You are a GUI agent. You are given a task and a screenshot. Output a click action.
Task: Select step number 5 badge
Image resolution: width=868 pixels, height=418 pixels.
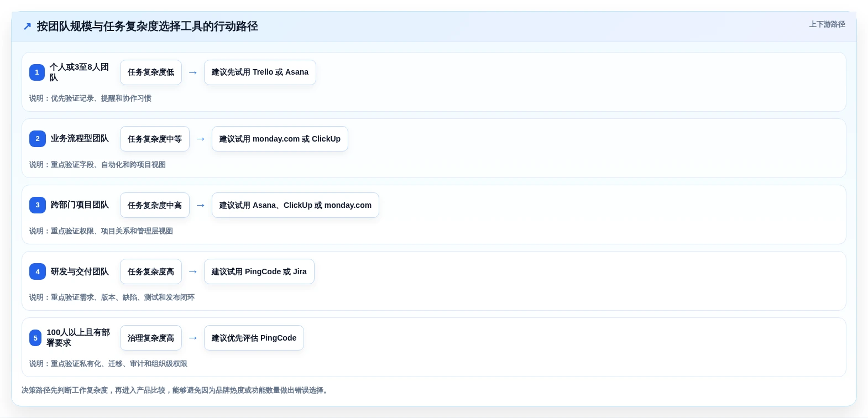point(35,338)
